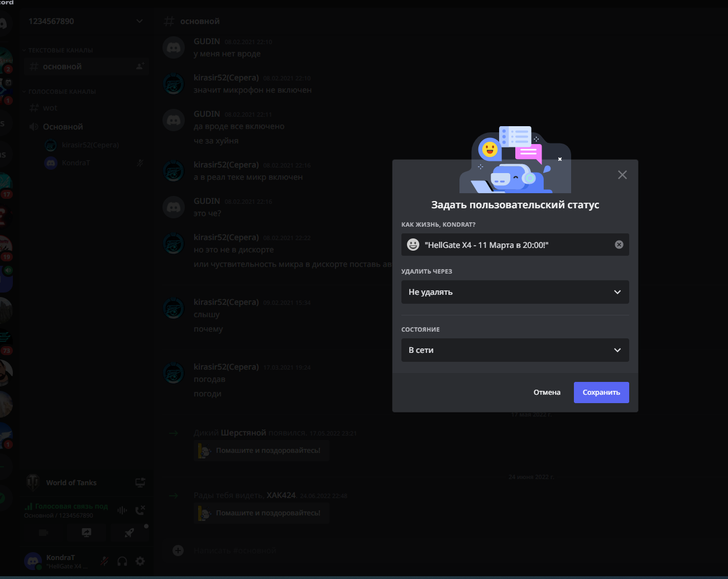Screen dimensions: 728x579
Task: Click the plus attachment icon in the message box
Action: coord(178,551)
